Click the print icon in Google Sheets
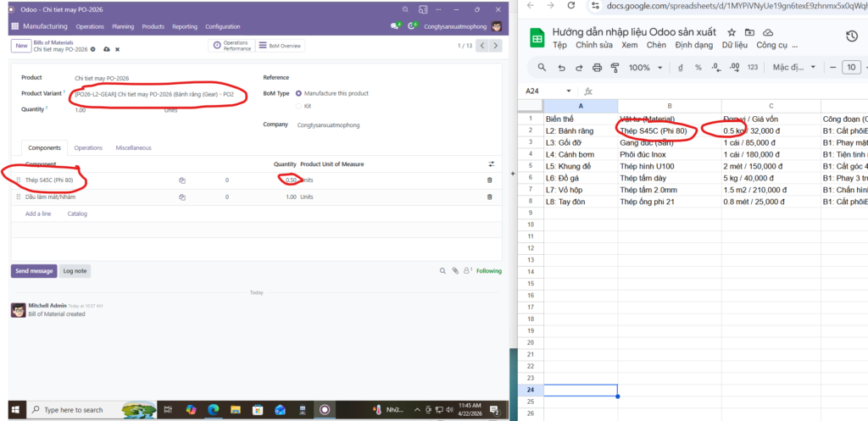Viewport: 868px width, 421px height. [597, 68]
